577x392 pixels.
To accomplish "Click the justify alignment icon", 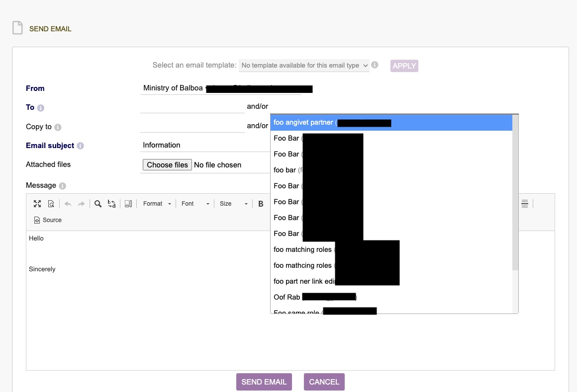I will tap(524, 204).
